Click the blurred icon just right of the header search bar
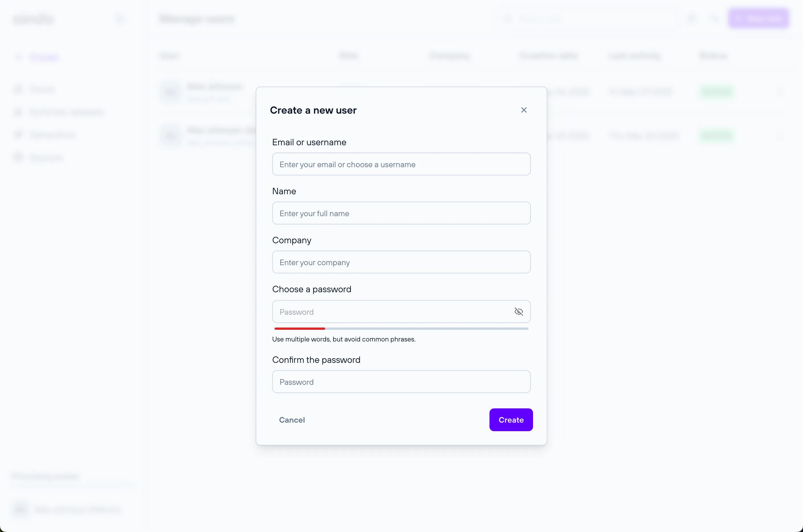The image size is (803, 532). (691, 19)
